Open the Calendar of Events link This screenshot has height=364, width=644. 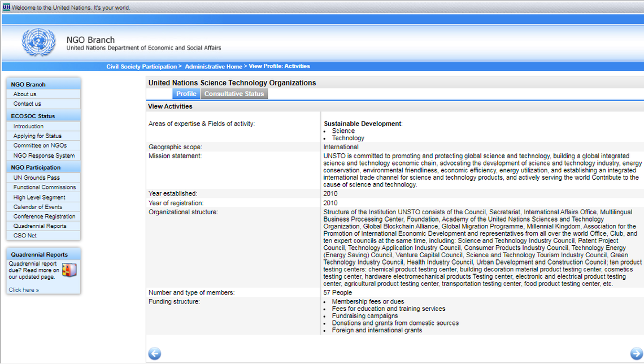tap(38, 207)
